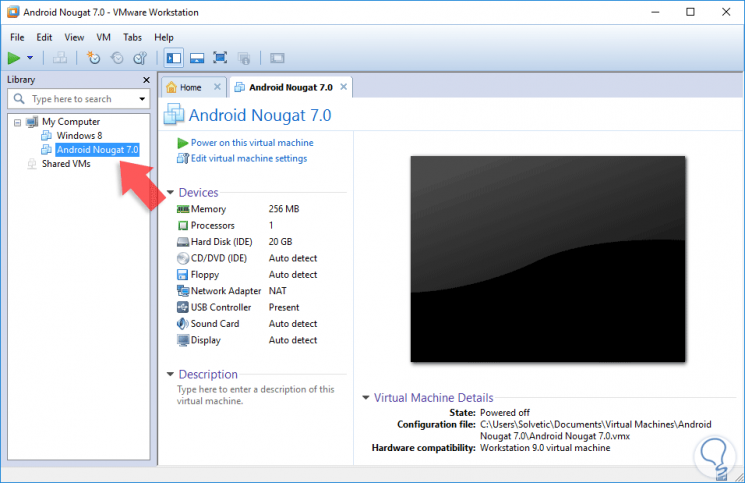The width and height of the screenshot is (745, 483).
Task: Collapse the Devices section
Action: pyautogui.click(x=170, y=192)
